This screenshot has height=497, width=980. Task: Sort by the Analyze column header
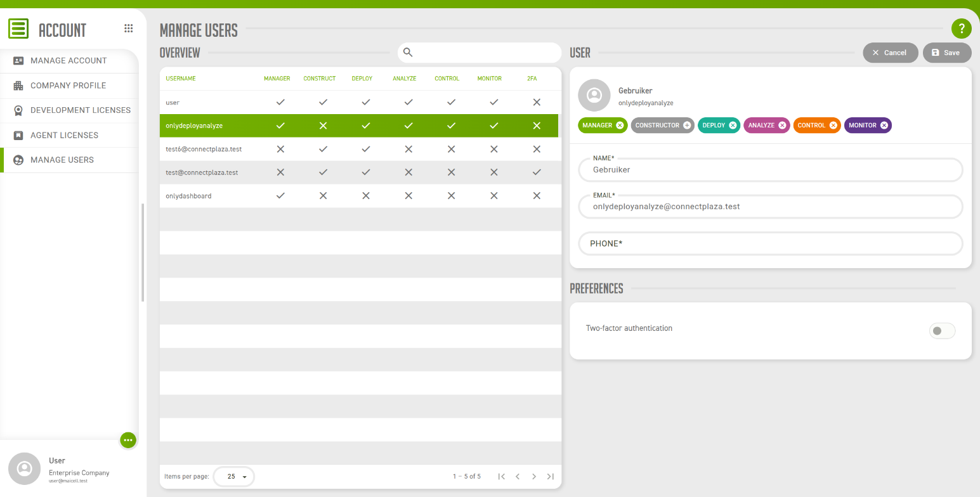[x=405, y=79]
